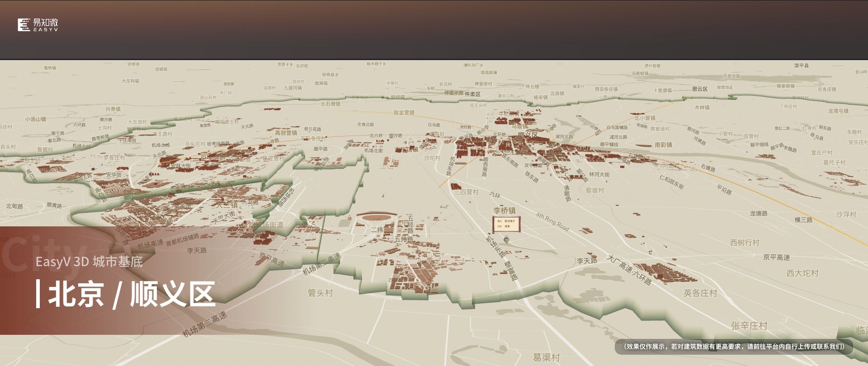Select the 赵全营镇 town label
The image size is (868, 366).
coord(404,113)
